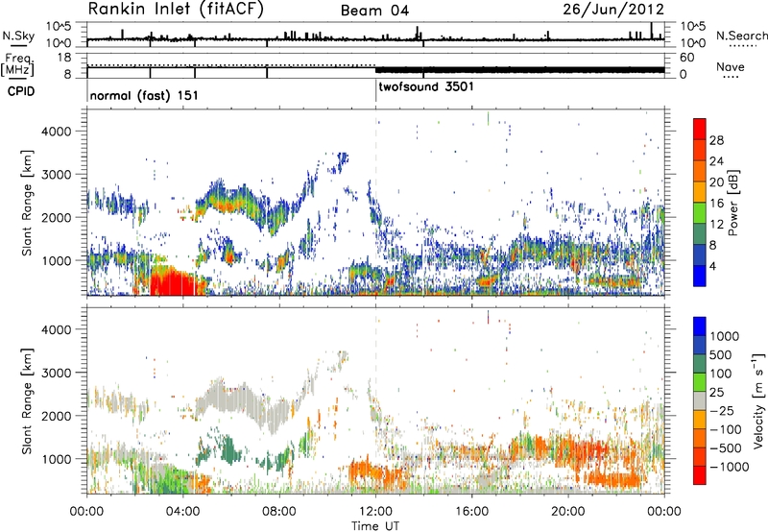Click the '18' tick on frequency axis
768x532 pixels.
(64, 58)
